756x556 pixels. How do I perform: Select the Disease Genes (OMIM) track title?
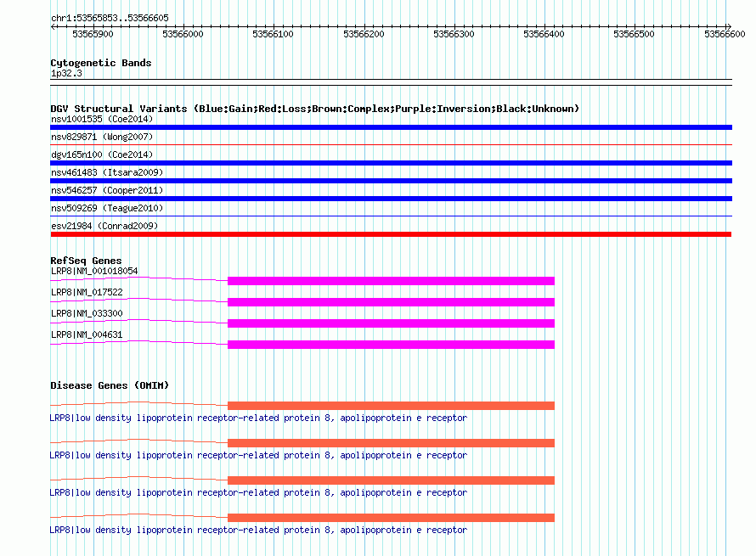tap(110, 385)
